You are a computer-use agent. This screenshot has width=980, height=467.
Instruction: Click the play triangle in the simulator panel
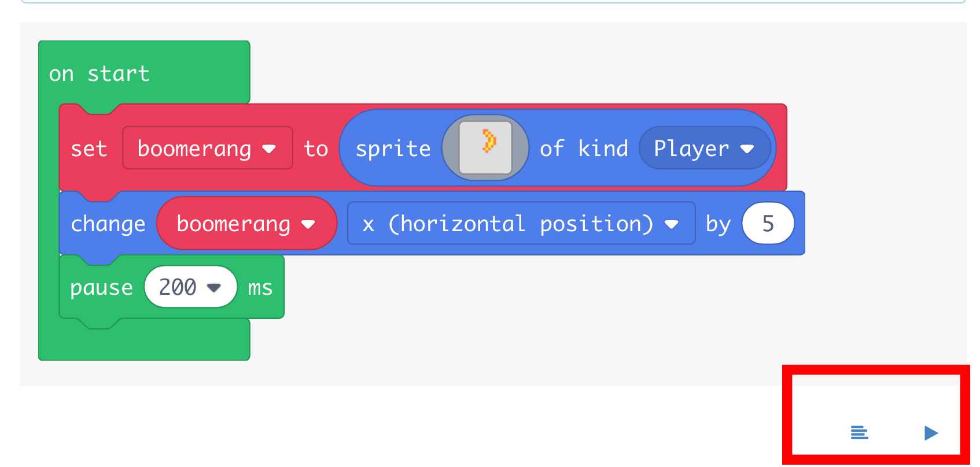click(931, 432)
